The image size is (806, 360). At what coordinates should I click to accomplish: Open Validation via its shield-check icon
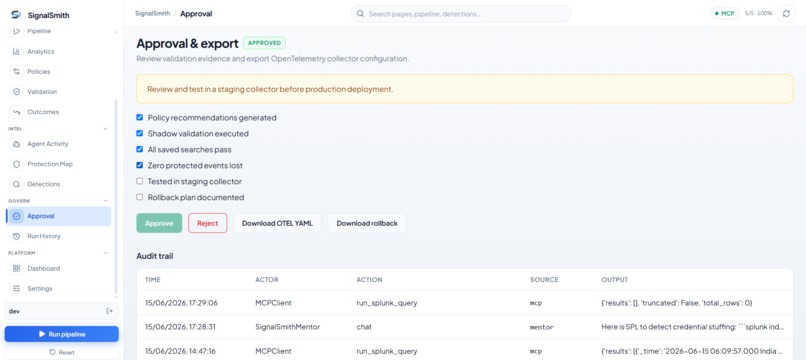click(16, 92)
